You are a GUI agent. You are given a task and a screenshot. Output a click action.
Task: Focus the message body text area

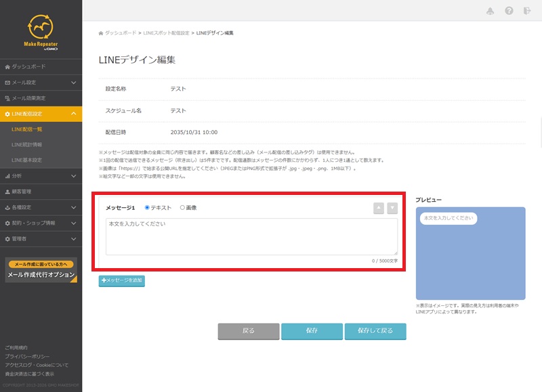click(x=251, y=236)
